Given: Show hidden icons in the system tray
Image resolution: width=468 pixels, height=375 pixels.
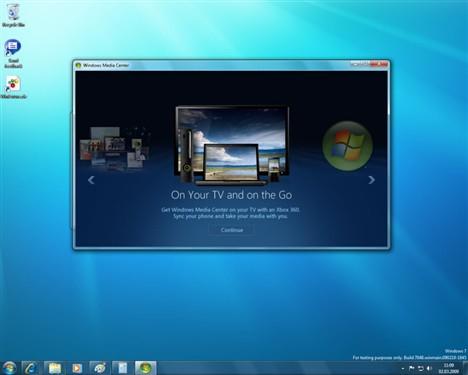Looking at the screenshot, I should click(403, 368).
